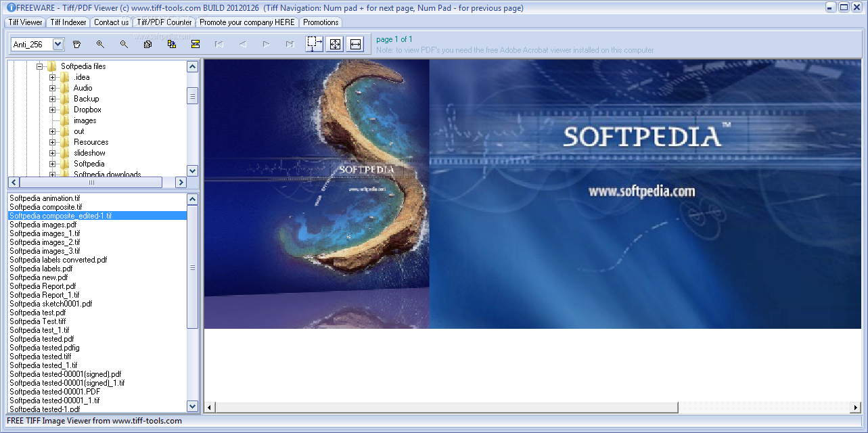Image resolution: width=868 pixels, height=433 pixels.
Task: Click the zoom in magnifier
Action: pos(100,44)
